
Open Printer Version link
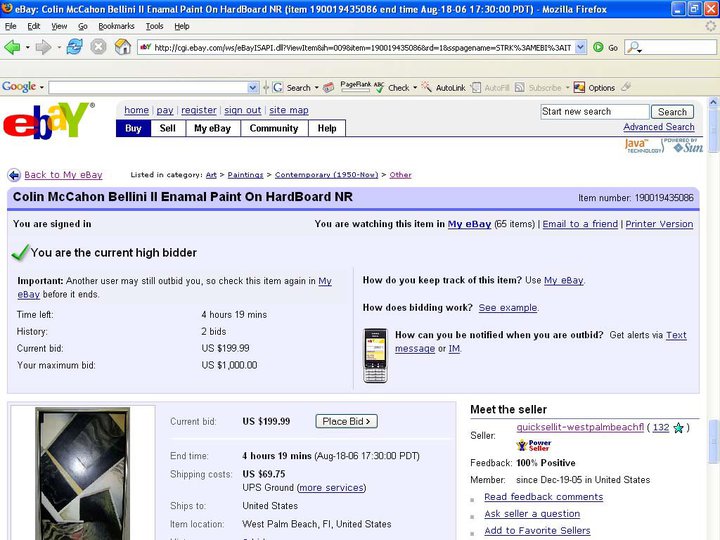pos(659,224)
